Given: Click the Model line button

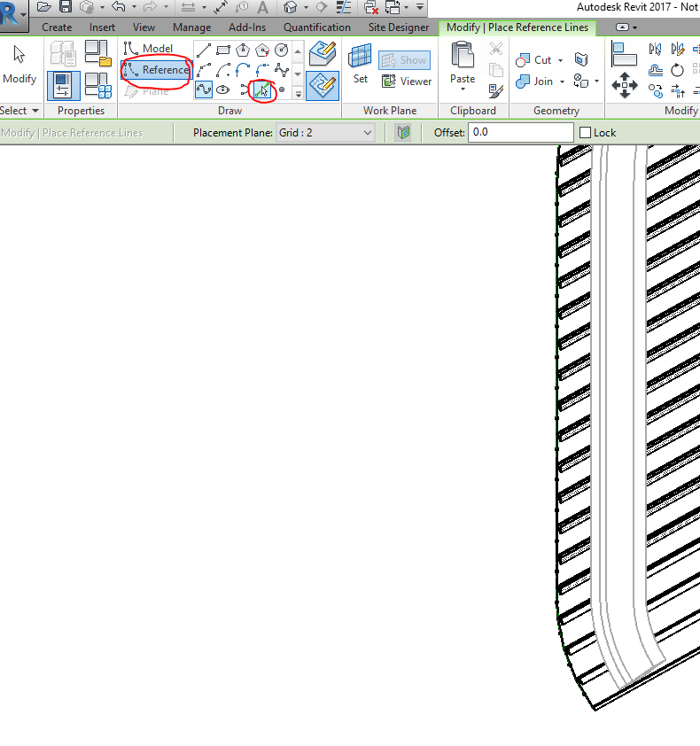Looking at the screenshot, I should click(149, 49).
